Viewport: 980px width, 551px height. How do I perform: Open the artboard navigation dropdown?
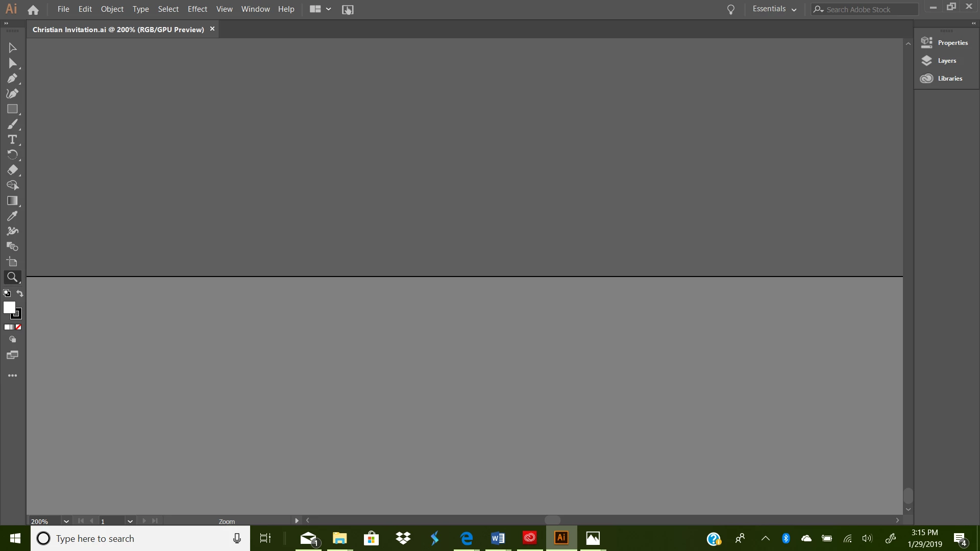tap(130, 521)
